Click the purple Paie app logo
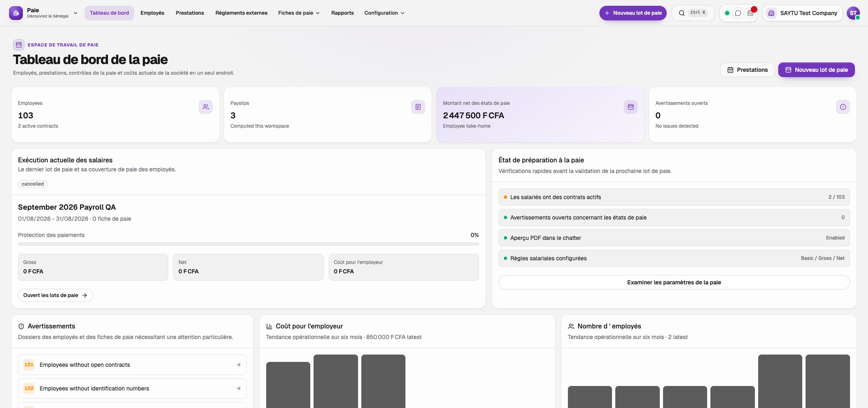The height and width of the screenshot is (408, 868). pos(16,13)
